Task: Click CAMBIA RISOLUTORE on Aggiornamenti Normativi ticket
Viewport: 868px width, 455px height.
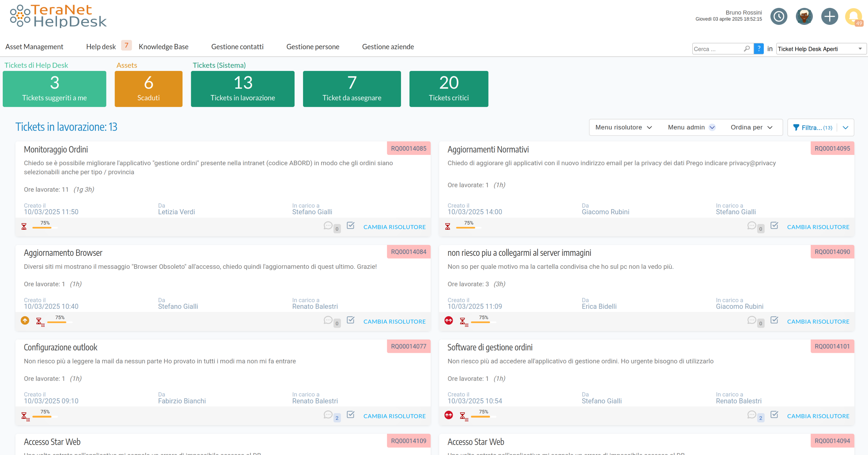Action: tap(818, 227)
